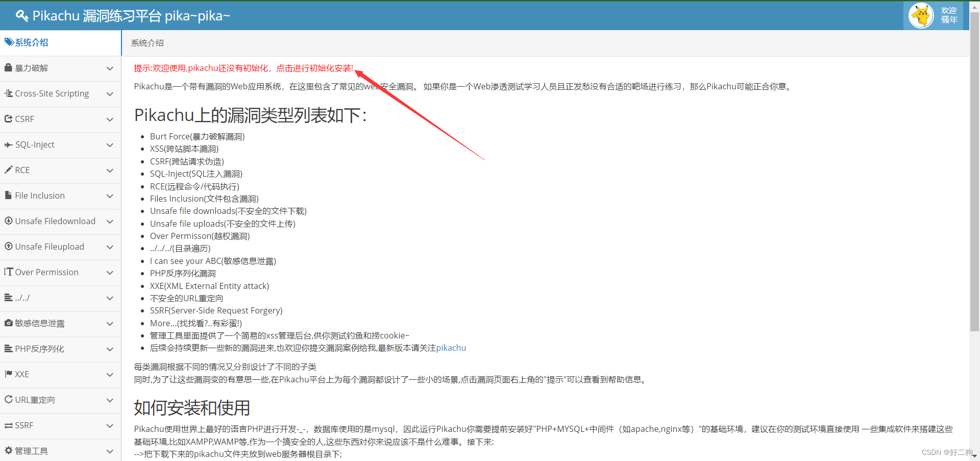The width and height of the screenshot is (980, 461).
Task: Expand the Unsafe Filedownload chevron
Action: (110, 222)
